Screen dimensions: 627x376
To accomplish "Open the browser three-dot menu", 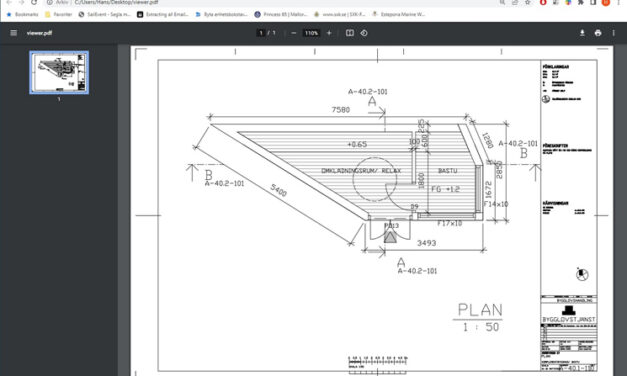I will pos(618,2).
